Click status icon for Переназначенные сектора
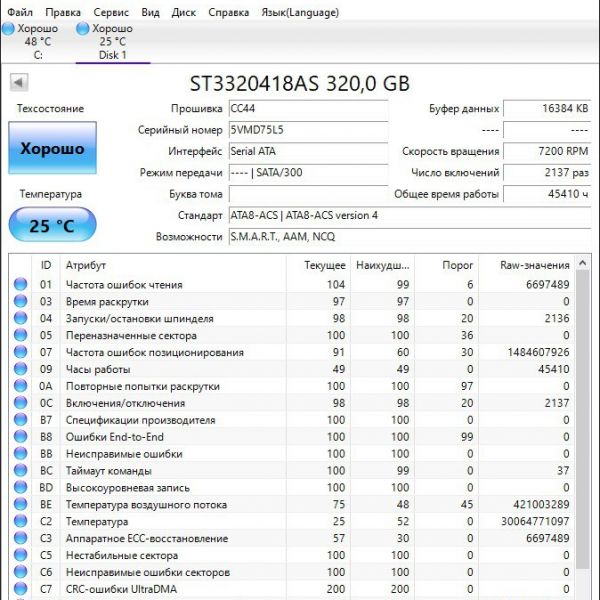Image resolution: width=600 pixels, height=600 pixels. coord(21,335)
